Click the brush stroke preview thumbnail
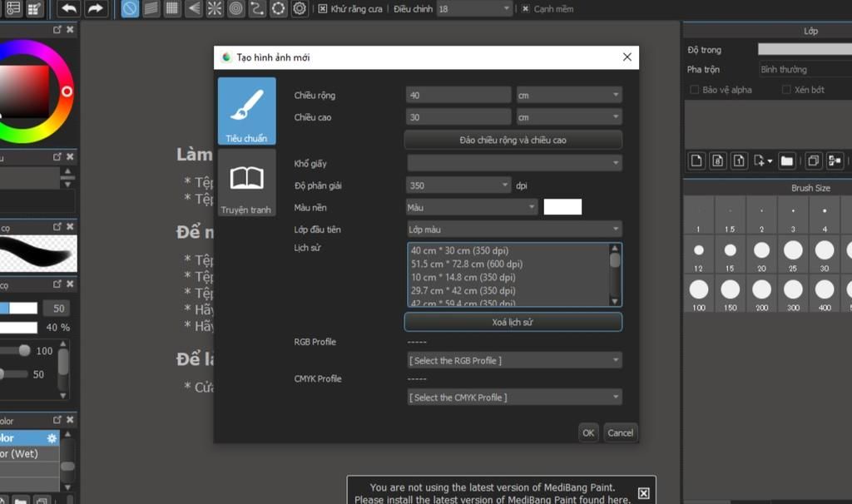 [x=38, y=253]
